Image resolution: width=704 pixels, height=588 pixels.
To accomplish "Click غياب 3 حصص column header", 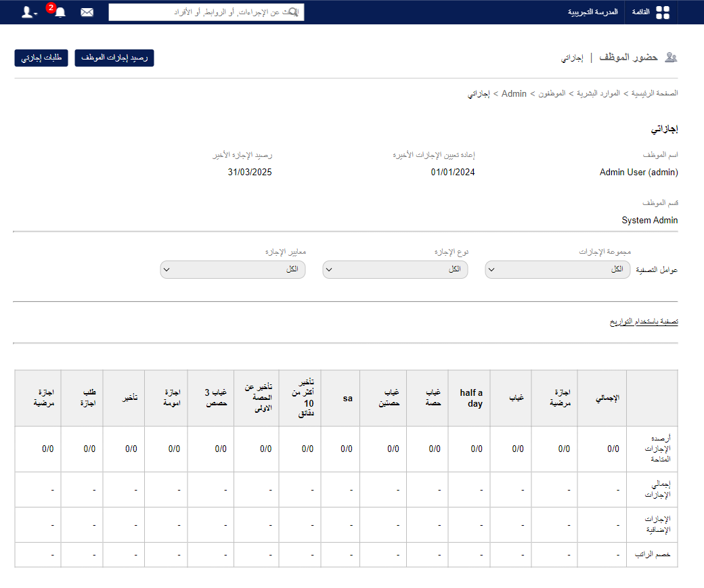I will click(211, 398).
